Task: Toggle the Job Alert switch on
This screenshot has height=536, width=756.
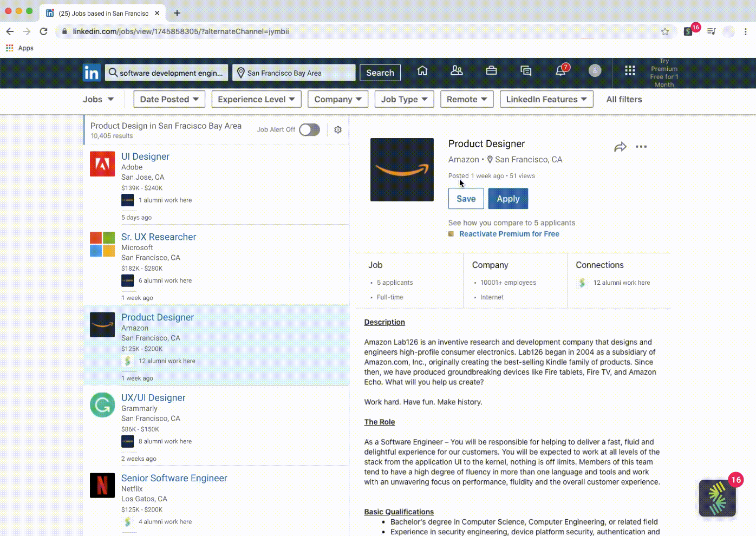Action: pyautogui.click(x=310, y=130)
